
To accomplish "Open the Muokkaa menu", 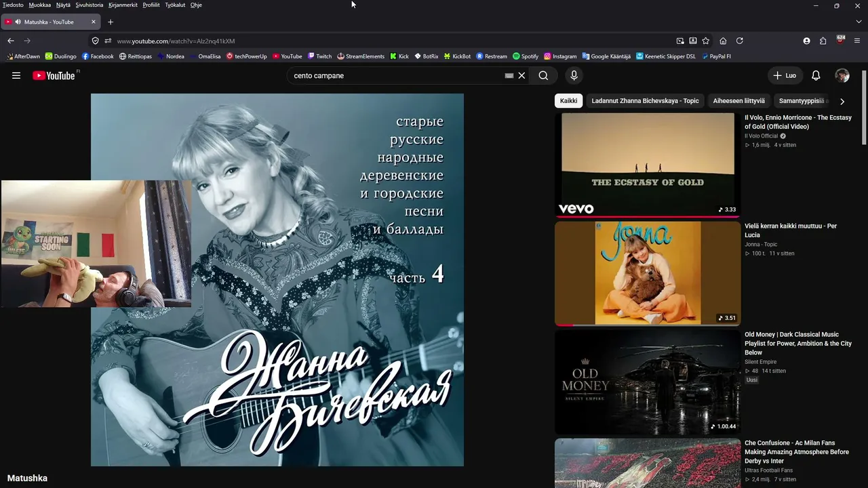I will point(40,5).
